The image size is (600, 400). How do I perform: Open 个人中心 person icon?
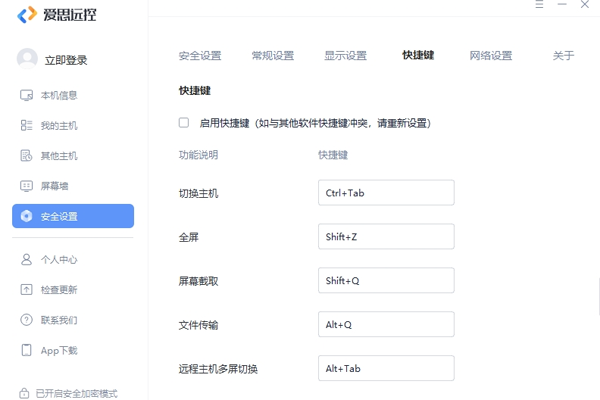click(27, 260)
